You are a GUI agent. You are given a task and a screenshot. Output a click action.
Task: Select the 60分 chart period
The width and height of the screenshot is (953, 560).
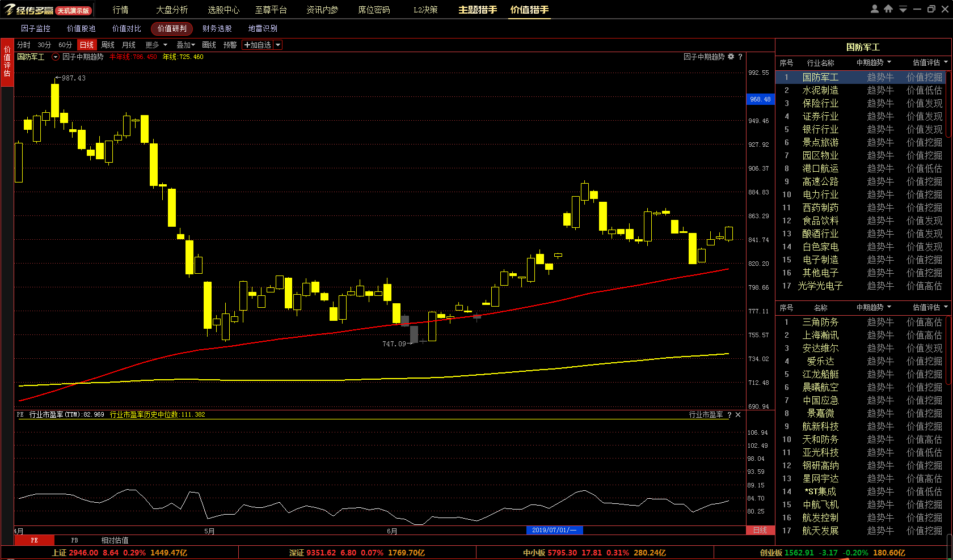pos(65,45)
